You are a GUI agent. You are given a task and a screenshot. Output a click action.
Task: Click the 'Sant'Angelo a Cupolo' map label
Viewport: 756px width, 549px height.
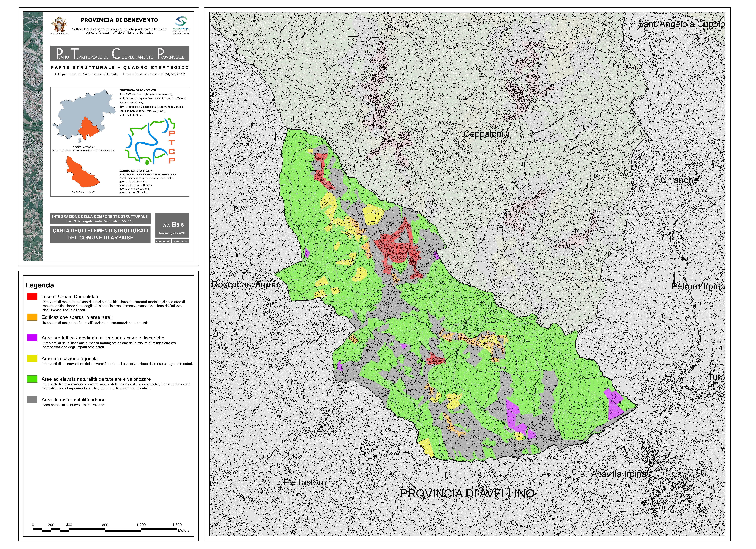(681, 24)
